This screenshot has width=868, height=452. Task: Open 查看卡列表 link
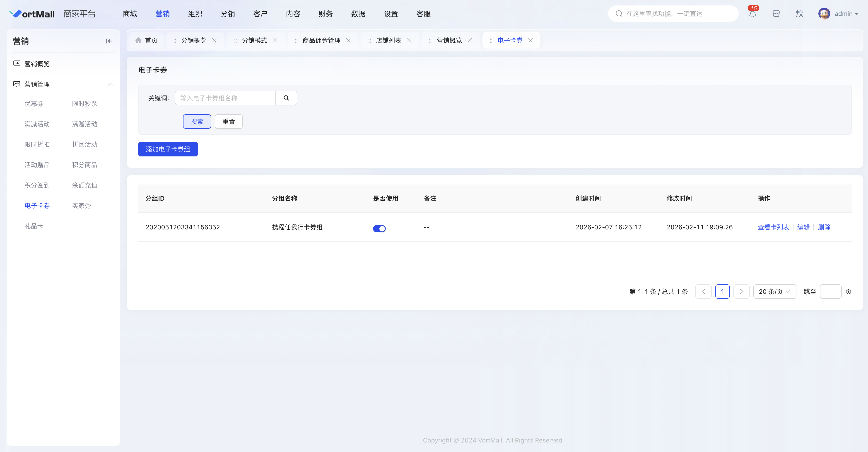[773, 227]
